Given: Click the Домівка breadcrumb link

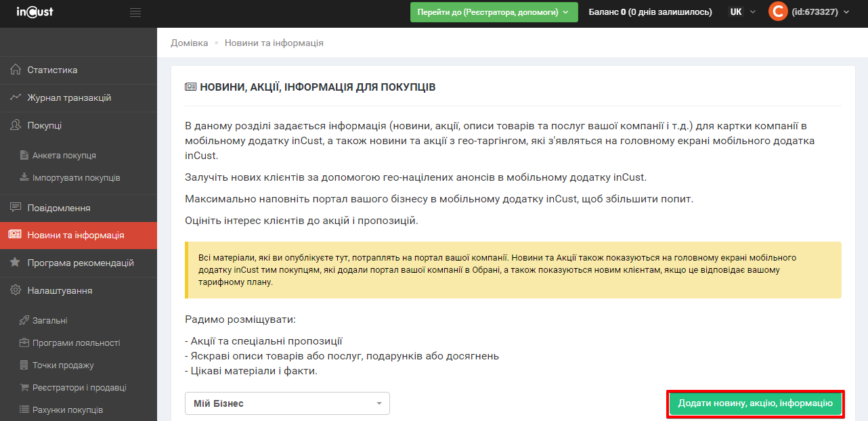Looking at the screenshot, I should [x=190, y=43].
